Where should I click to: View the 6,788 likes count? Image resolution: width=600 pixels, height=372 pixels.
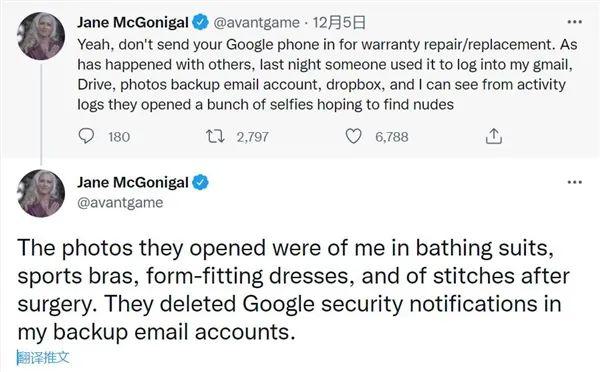click(x=392, y=137)
